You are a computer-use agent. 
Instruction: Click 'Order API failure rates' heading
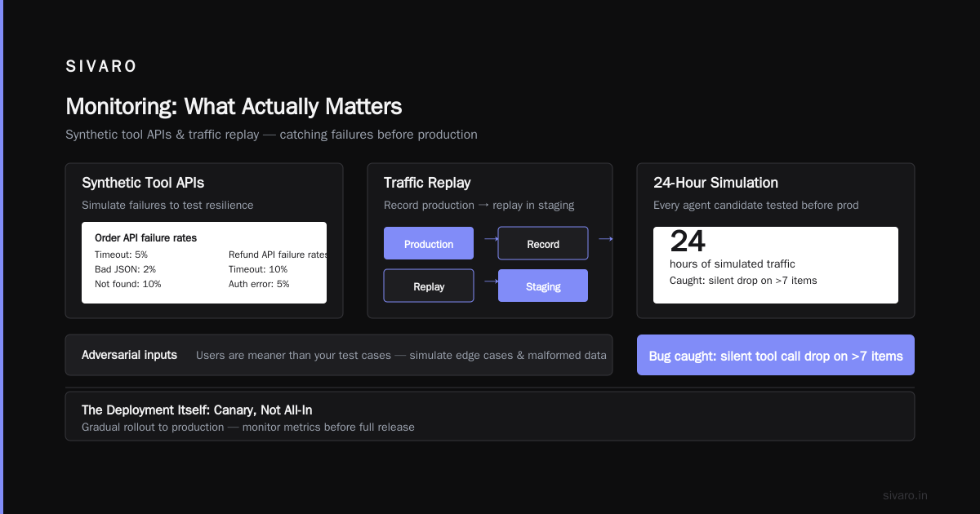click(145, 238)
